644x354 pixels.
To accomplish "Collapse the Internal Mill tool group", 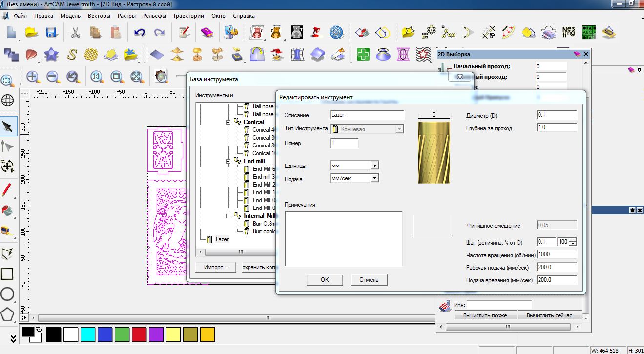I will tap(228, 216).
